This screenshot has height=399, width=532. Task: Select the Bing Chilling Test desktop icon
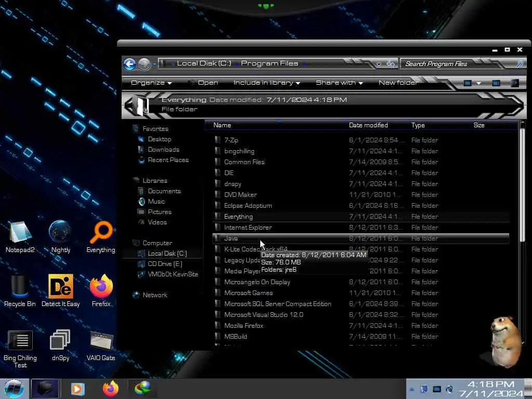pos(20,349)
